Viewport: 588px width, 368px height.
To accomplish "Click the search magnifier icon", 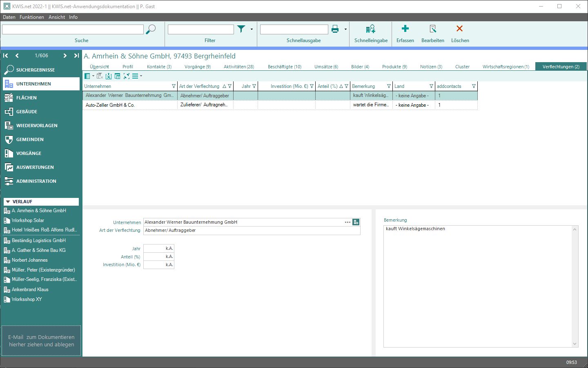I will point(151,29).
